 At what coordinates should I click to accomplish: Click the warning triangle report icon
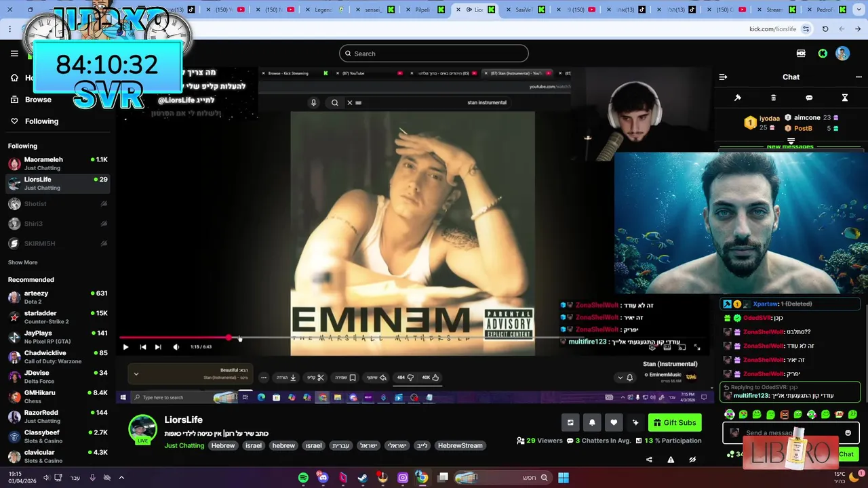click(671, 460)
